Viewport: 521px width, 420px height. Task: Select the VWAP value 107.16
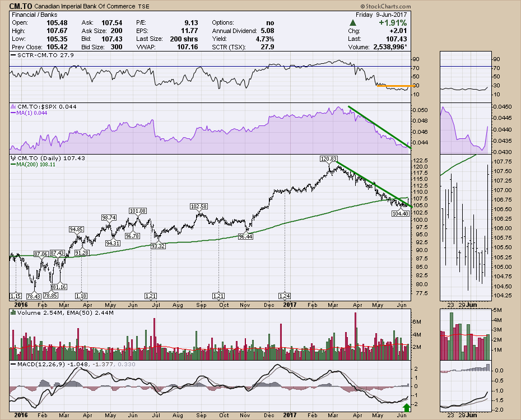[x=188, y=47]
